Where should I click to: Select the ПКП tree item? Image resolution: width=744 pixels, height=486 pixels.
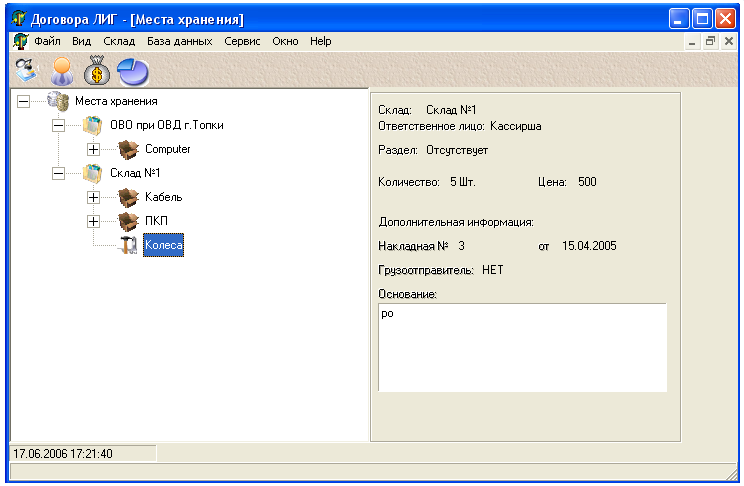pyautogui.click(x=156, y=221)
